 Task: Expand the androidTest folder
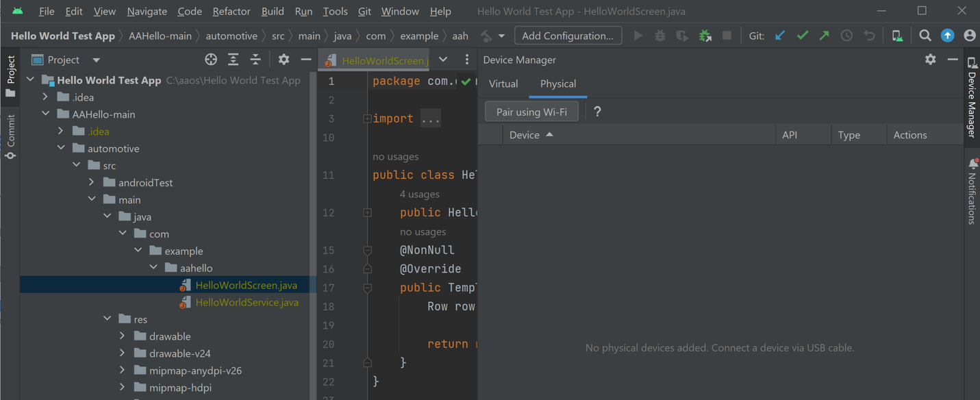91,182
